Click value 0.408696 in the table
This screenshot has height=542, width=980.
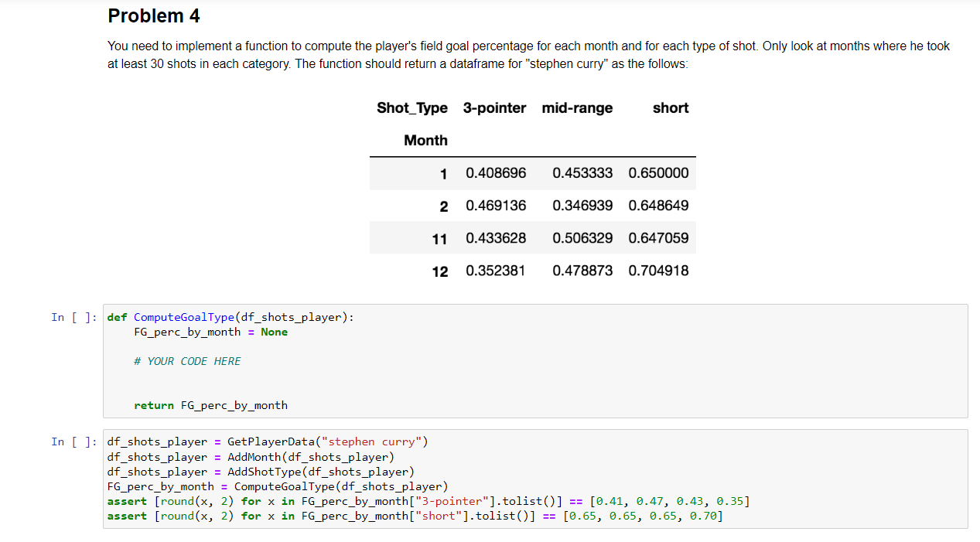point(496,173)
